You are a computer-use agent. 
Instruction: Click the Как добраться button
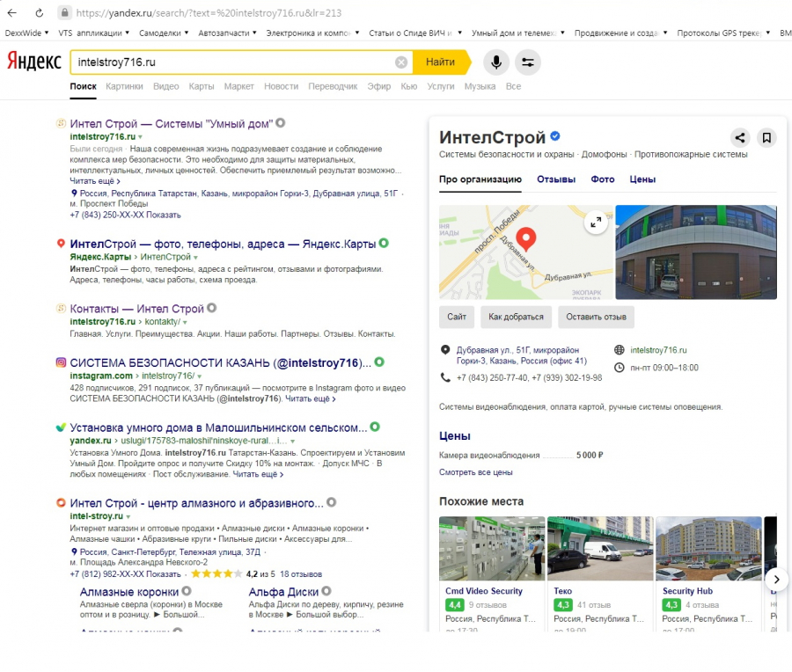click(517, 317)
